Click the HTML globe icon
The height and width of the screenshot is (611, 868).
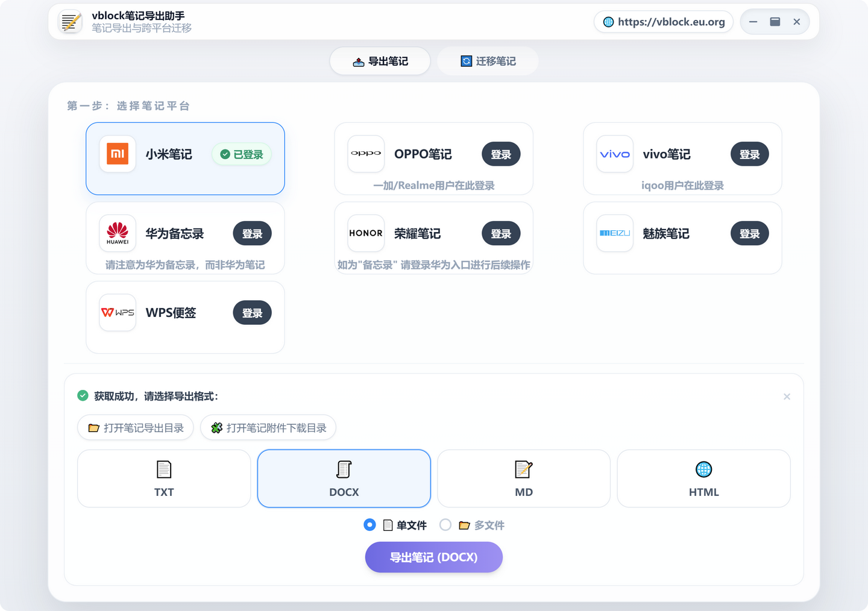[704, 469]
